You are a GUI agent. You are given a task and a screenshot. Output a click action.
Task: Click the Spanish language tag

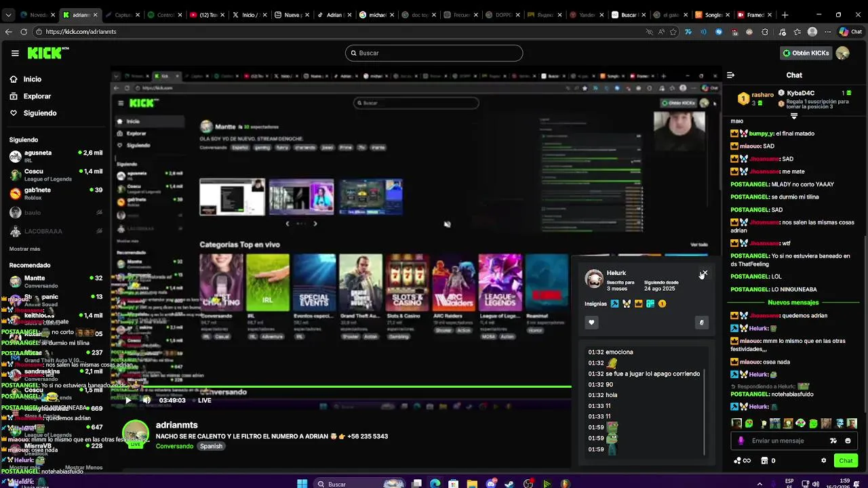[x=211, y=446]
